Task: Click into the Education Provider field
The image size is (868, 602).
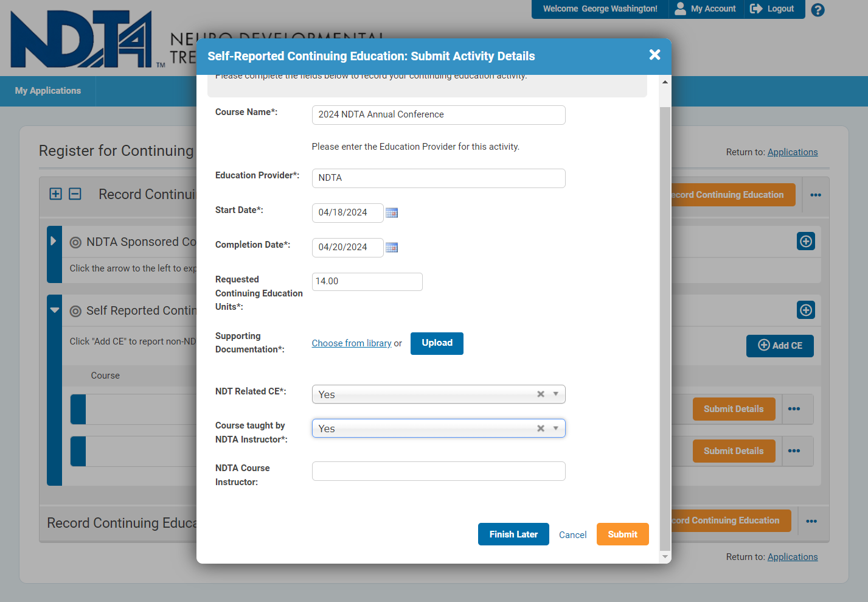Action: pyautogui.click(x=439, y=178)
